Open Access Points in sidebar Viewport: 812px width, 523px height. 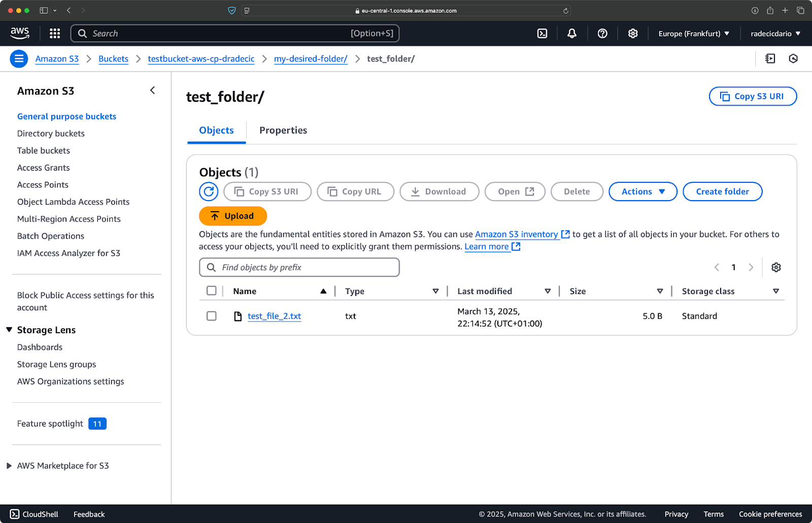tap(43, 185)
